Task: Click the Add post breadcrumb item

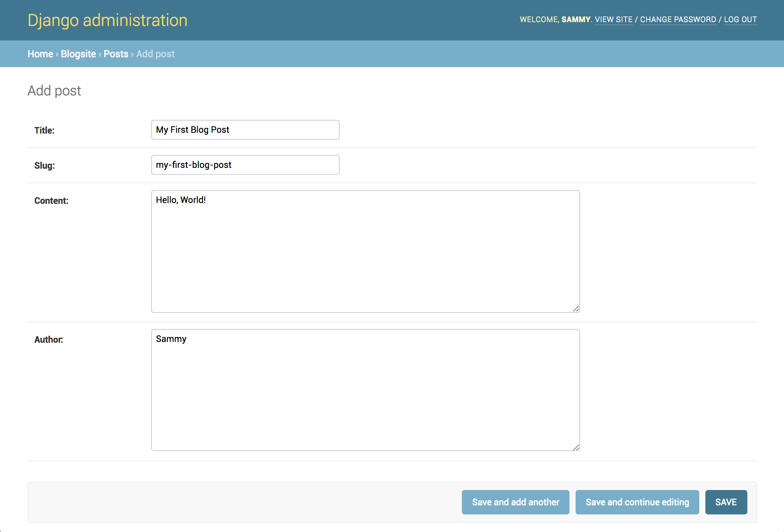Action: pos(156,53)
